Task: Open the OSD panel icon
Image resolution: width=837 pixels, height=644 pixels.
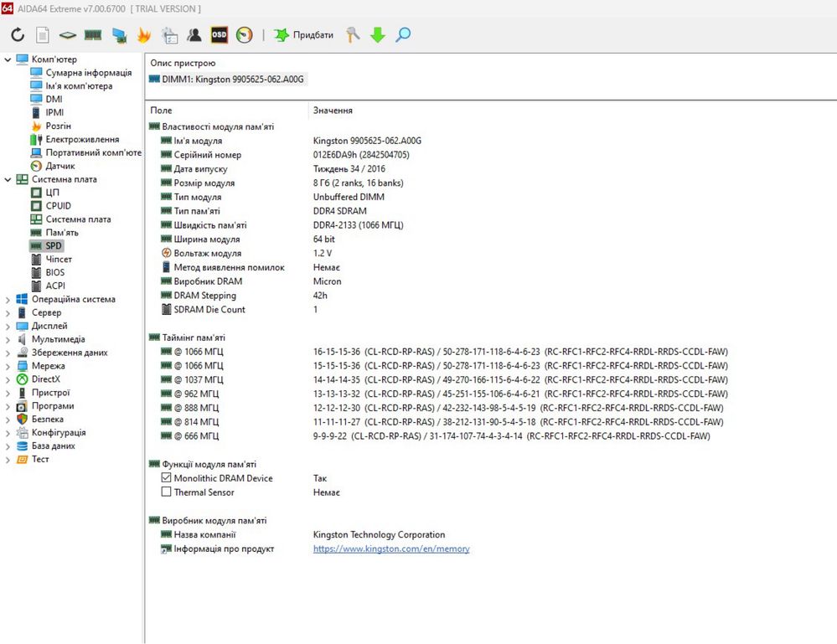Action: (220, 35)
